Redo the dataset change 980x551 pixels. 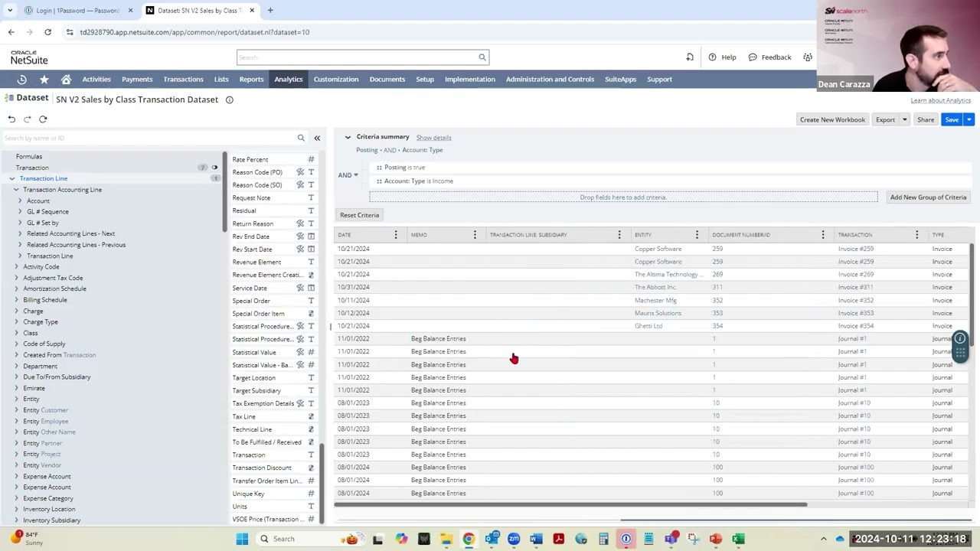pos(28,119)
